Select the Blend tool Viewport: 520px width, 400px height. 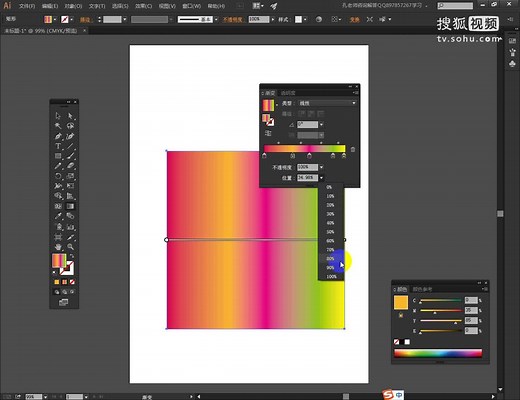click(70, 216)
